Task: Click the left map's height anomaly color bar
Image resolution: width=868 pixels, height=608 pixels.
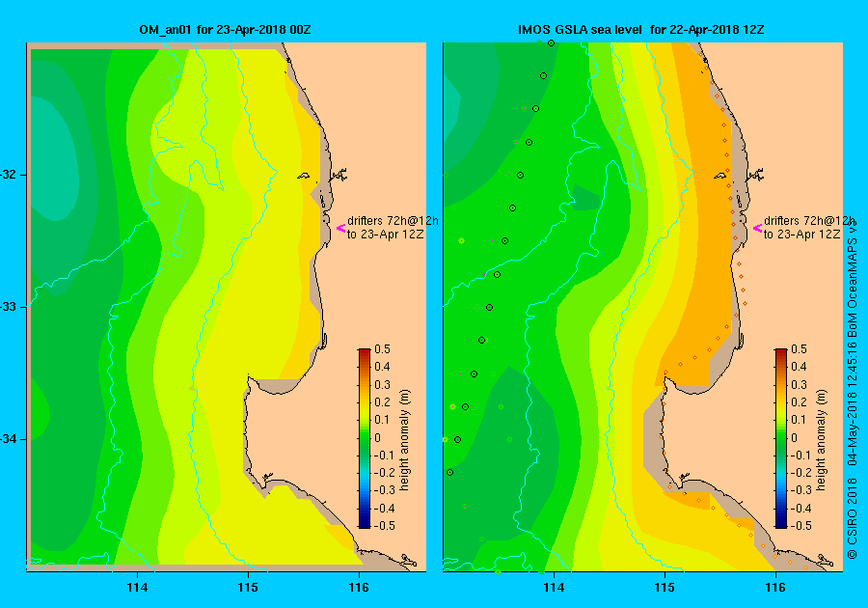Action: (365, 438)
